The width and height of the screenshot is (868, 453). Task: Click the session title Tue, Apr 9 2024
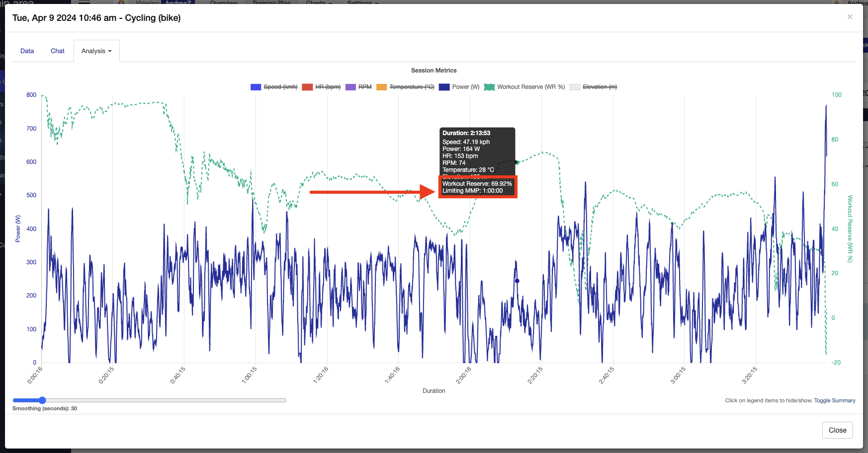pos(96,18)
